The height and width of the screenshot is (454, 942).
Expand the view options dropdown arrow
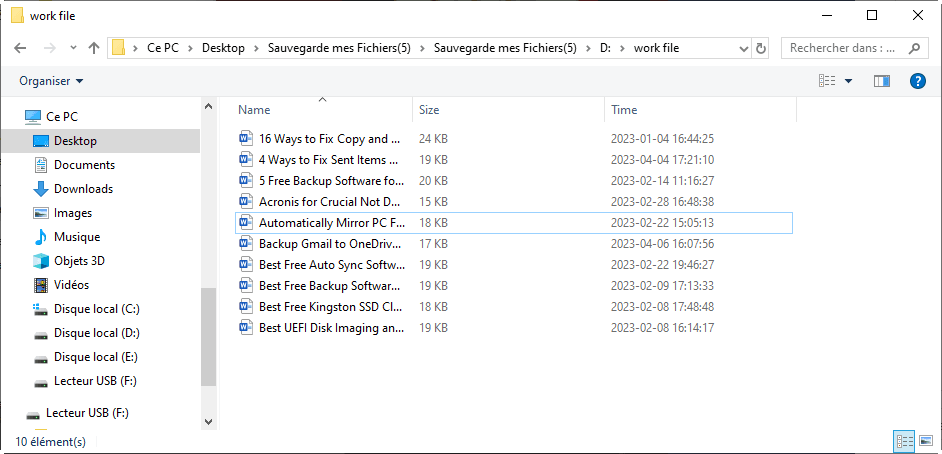(849, 81)
